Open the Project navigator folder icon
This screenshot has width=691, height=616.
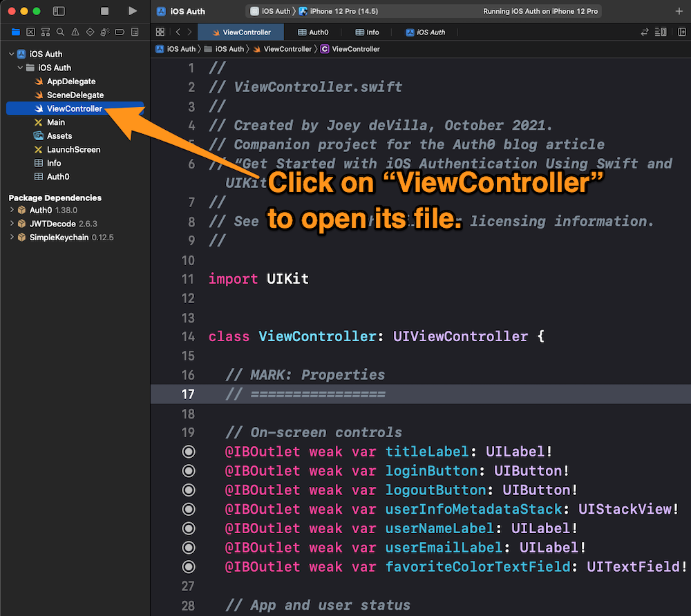(16, 32)
